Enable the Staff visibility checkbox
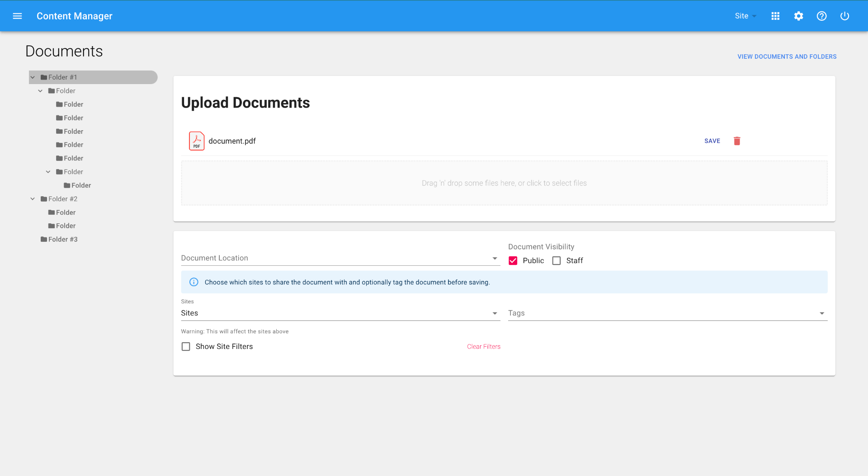Viewport: 868px width, 476px height. pyautogui.click(x=557, y=261)
